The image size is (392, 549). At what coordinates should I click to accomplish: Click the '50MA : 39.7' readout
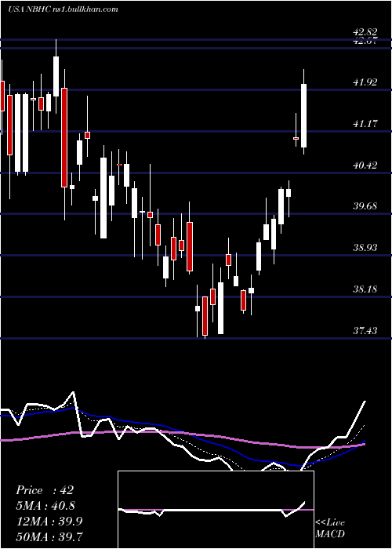coord(49,536)
